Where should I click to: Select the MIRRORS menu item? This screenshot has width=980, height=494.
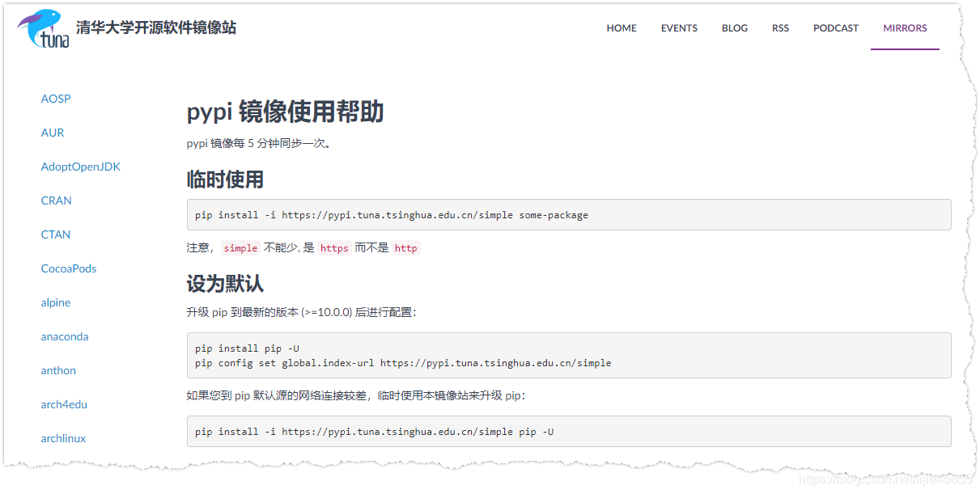905,28
